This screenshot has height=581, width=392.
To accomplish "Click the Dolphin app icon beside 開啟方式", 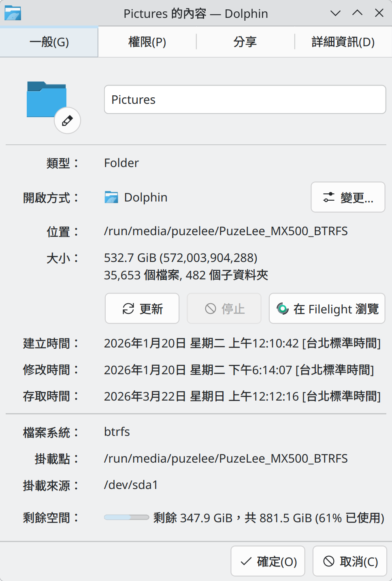I will [x=111, y=197].
